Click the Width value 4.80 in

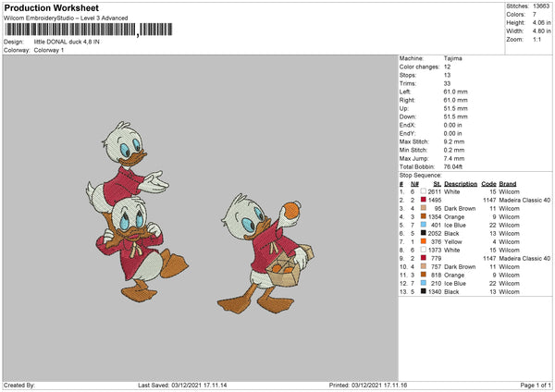(541, 31)
